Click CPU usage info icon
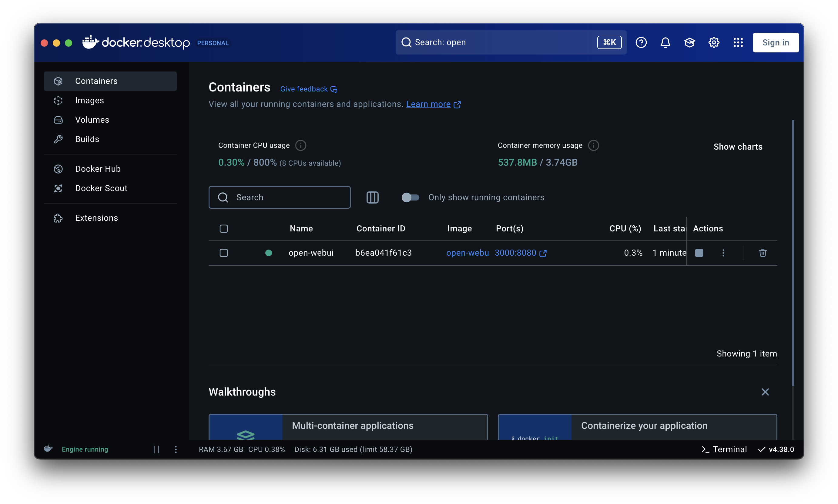 tap(300, 145)
